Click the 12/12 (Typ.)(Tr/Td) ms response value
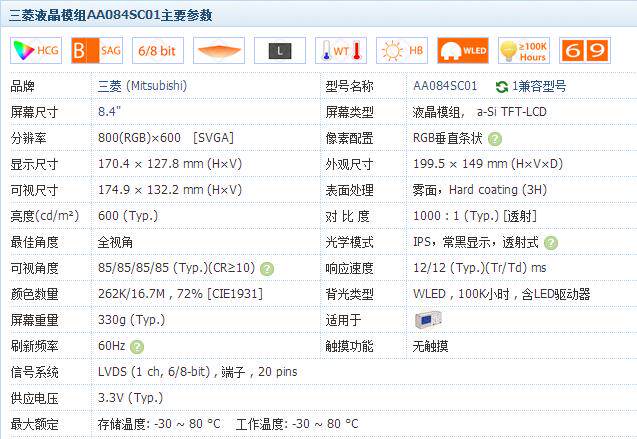The width and height of the screenshot is (637, 439). click(479, 268)
